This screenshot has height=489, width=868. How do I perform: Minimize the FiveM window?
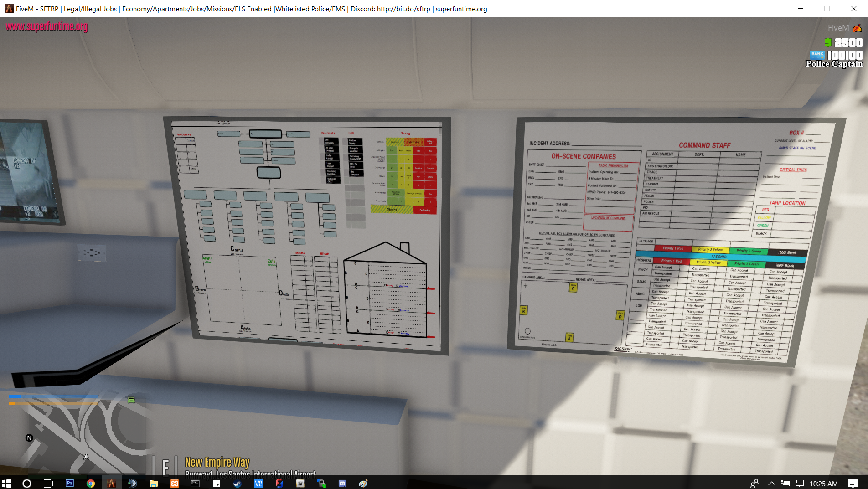click(801, 9)
